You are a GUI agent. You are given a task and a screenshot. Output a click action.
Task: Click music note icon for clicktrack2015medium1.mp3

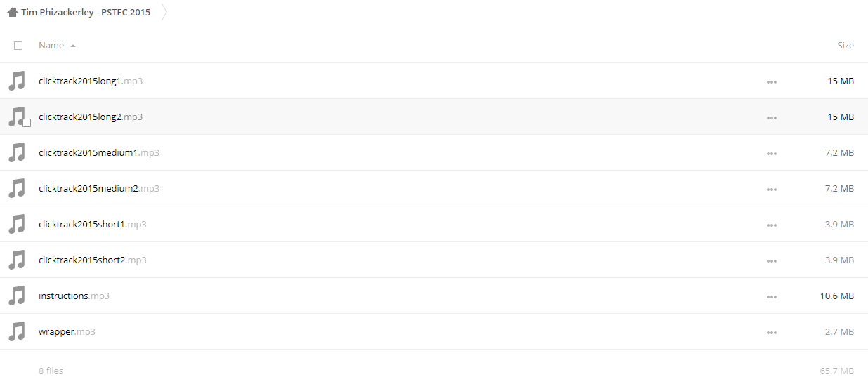17,152
